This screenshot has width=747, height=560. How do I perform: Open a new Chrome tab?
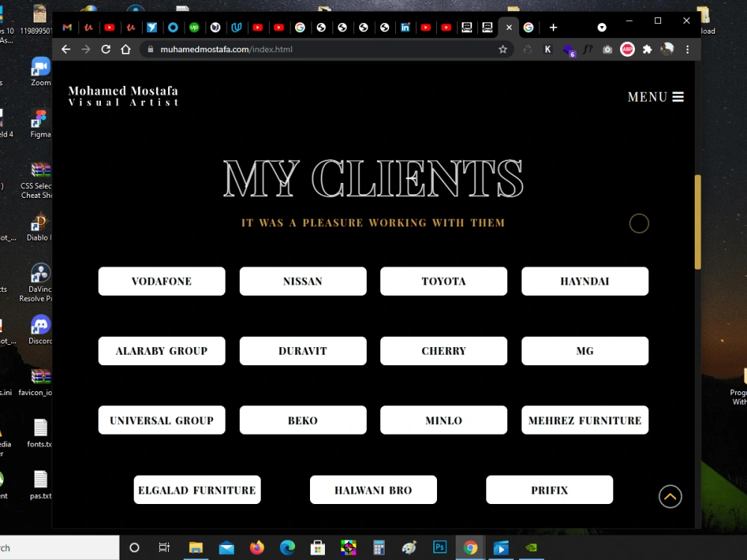point(553,28)
